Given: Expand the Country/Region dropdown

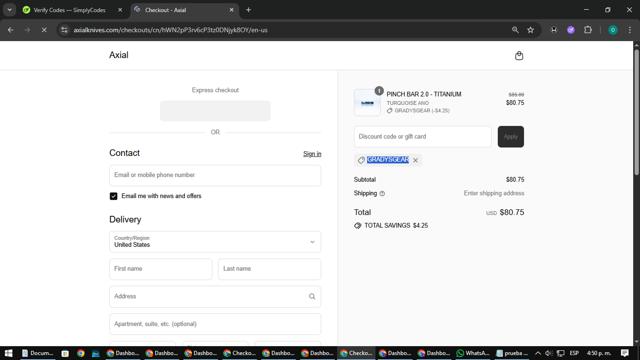Looking at the screenshot, I should tap(215, 242).
